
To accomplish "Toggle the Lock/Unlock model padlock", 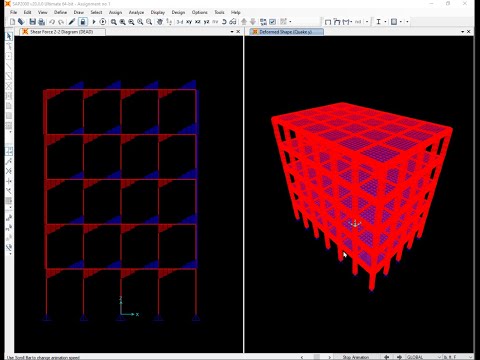I will tap(83, 22).
